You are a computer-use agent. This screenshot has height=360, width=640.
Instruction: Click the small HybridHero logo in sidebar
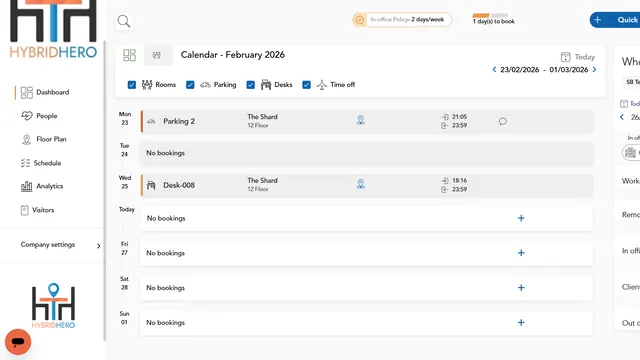point(53,306)
